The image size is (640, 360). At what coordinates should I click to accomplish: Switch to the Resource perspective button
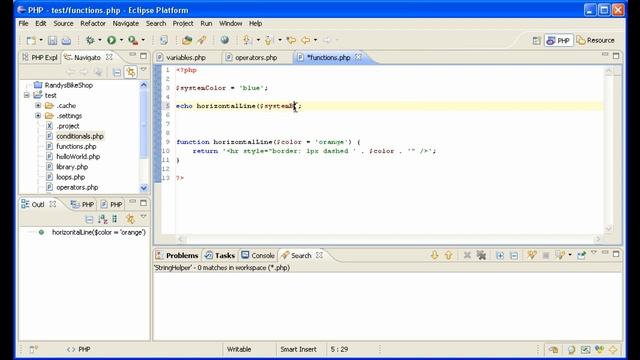click(596, 40)
